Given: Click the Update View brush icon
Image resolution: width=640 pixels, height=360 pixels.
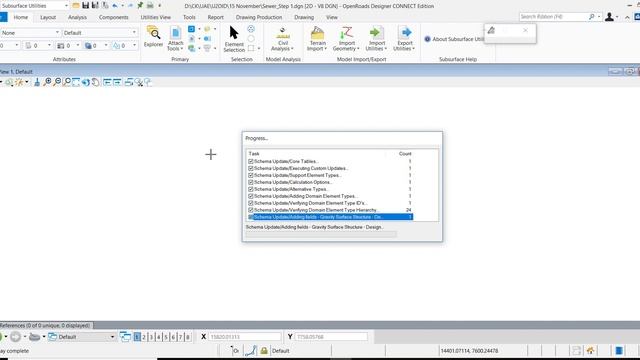Looking at the screenshot, I should pyautogui.click(x=37, y=82).
